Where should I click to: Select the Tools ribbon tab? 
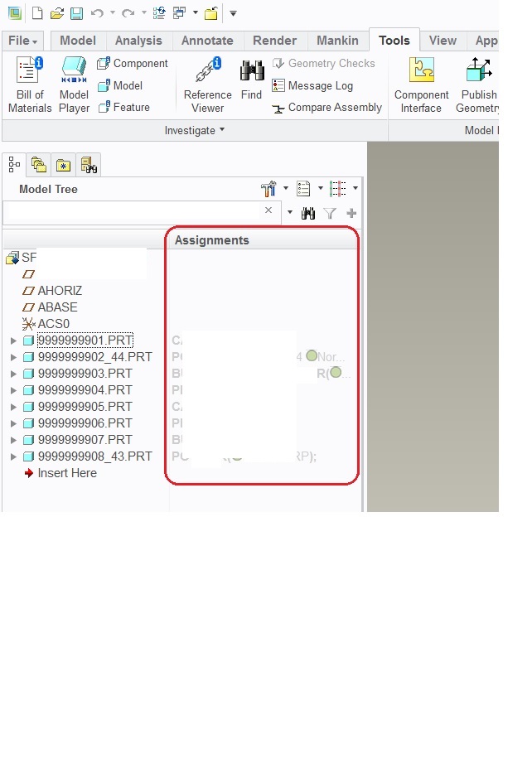(x=394, y=40)
